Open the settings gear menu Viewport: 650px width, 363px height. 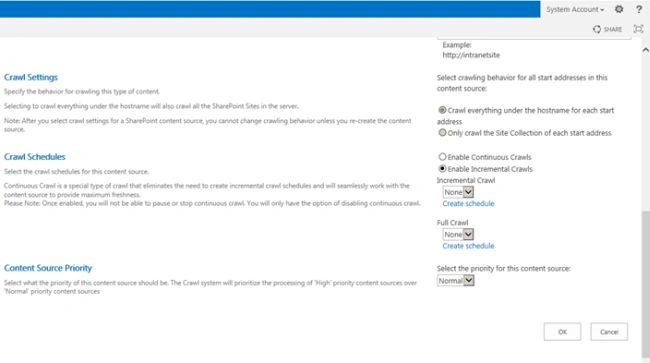pyautogui.click(x=619, y=9)
